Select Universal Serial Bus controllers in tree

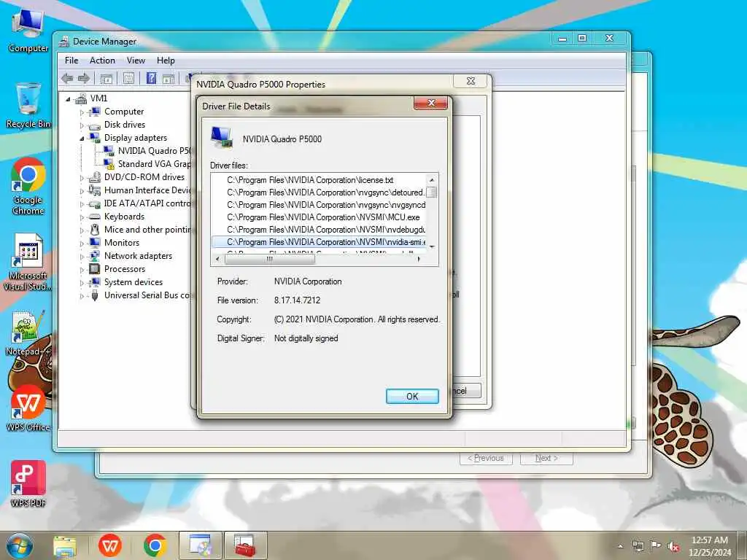[x=147, y=295]
